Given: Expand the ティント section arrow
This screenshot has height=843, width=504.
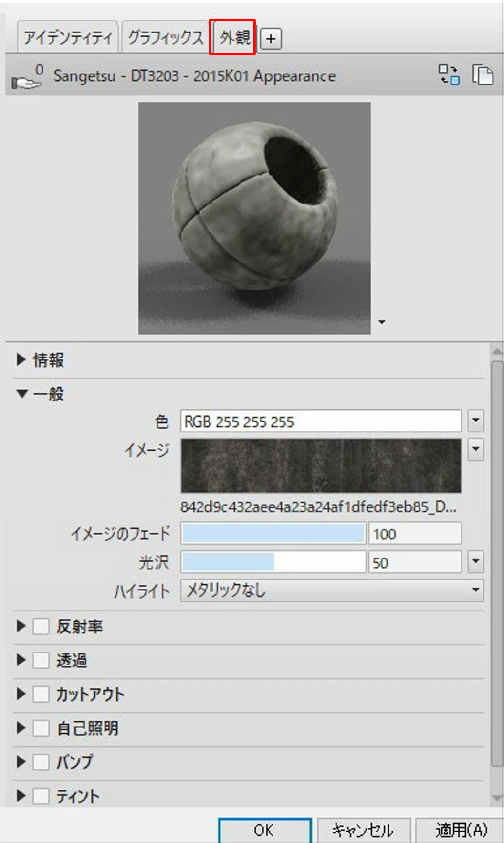Looking at the screenshot, I should [21, 795].
